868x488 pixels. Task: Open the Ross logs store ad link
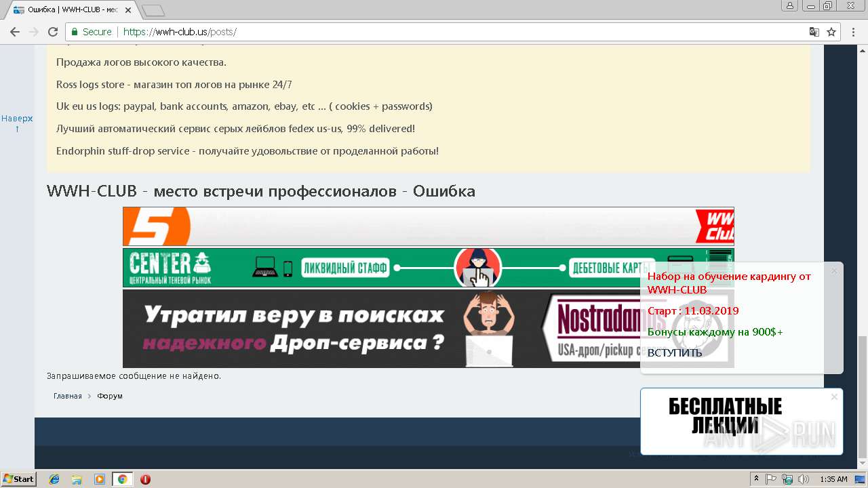[174, 85]
